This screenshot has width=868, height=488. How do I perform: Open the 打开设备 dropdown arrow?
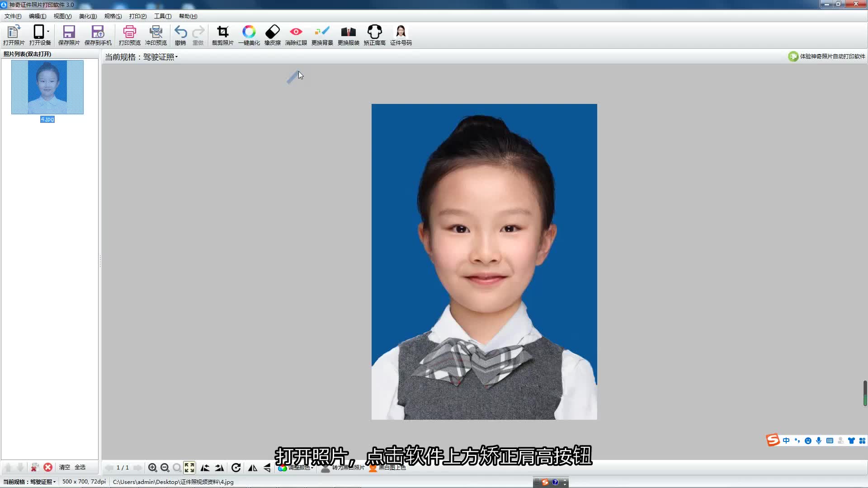point(48,32)
